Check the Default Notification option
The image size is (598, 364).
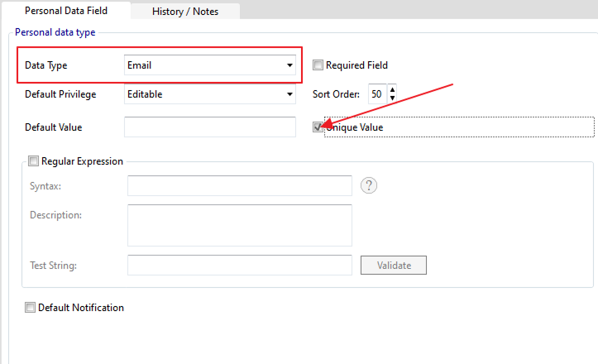[x=31, y=308]
